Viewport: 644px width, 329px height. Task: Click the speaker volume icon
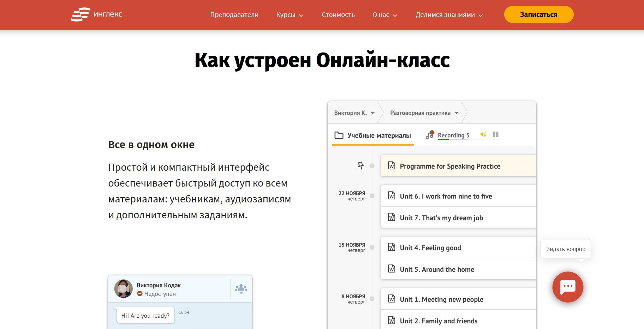[483, 134]
